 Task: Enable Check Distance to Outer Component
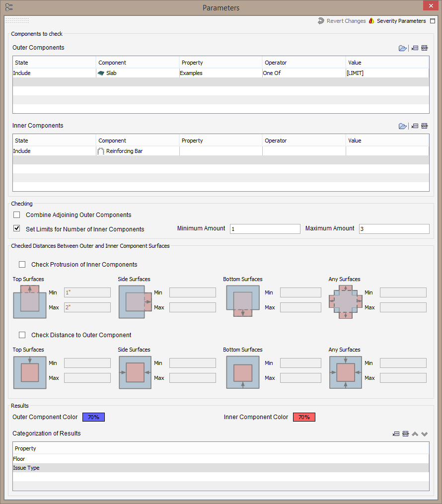pyautogui.click(x=22, y=335)
